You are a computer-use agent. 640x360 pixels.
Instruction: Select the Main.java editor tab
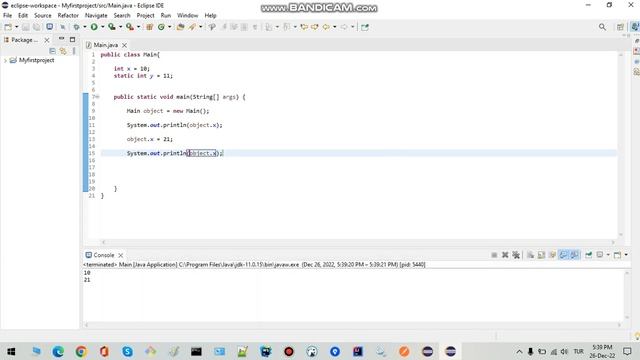(x=106, y=45)
